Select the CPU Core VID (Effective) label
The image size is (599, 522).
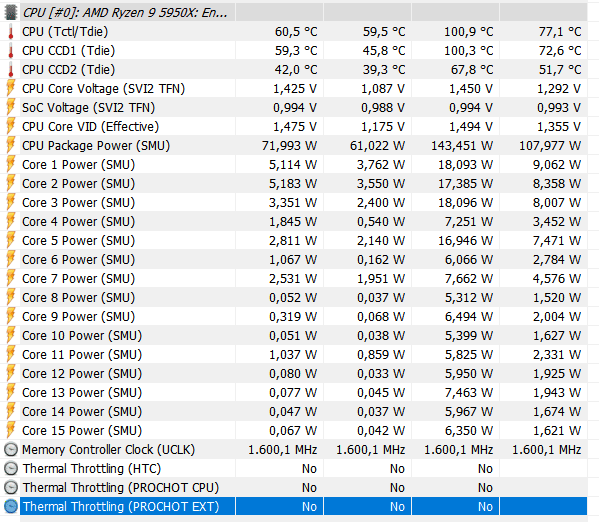pyautogui.click(x=91, y=126)
